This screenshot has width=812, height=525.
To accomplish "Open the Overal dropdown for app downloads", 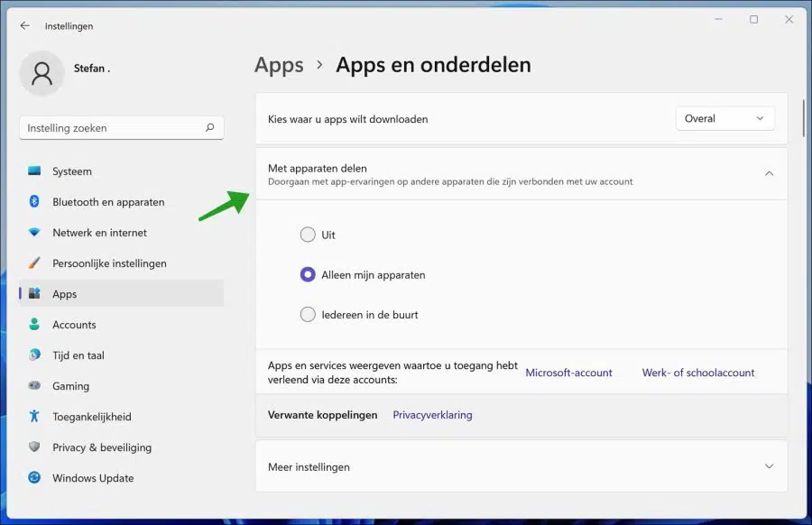I will coord(724,118).
